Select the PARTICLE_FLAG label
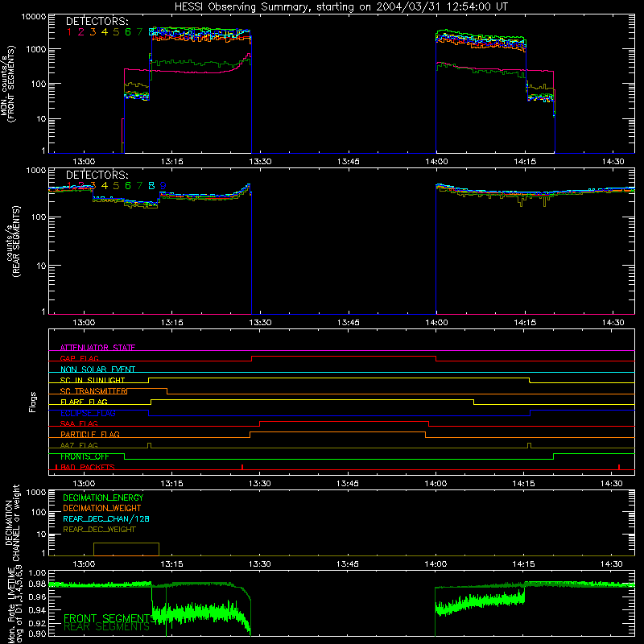This screenshot has height=644, width=644. click(90, 434)
